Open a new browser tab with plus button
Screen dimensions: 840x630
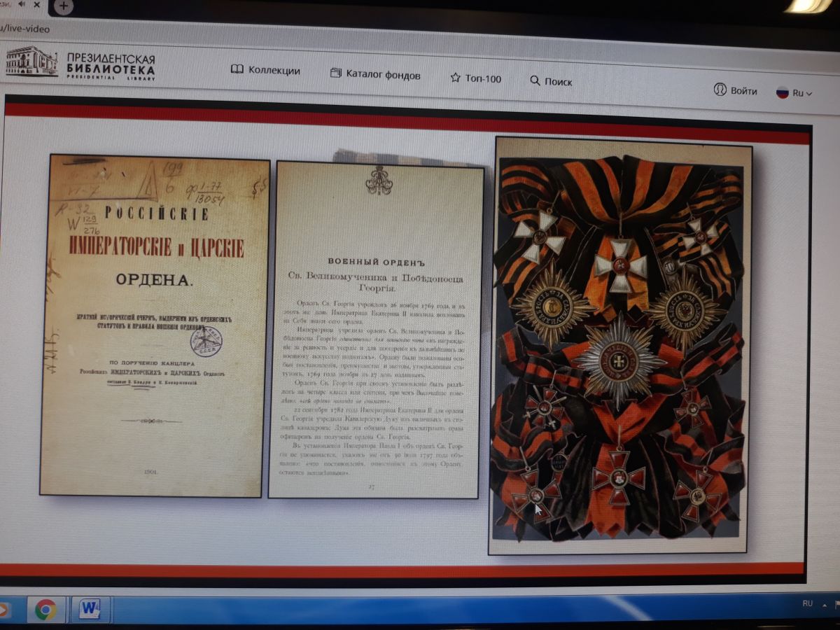[63, 6]
